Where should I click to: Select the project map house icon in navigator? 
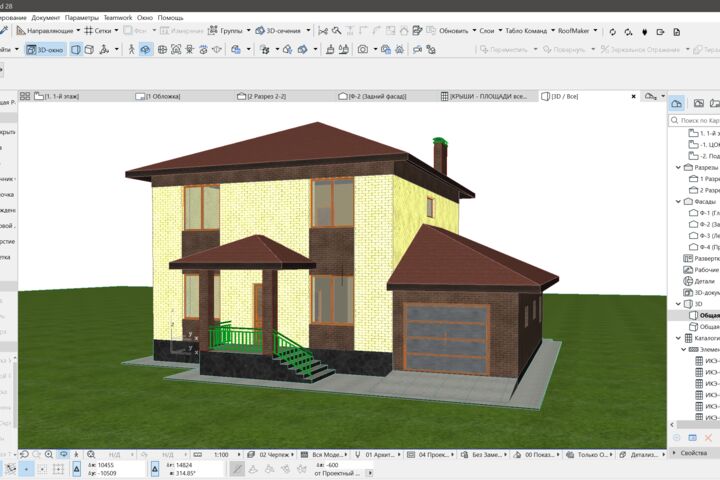676,103
